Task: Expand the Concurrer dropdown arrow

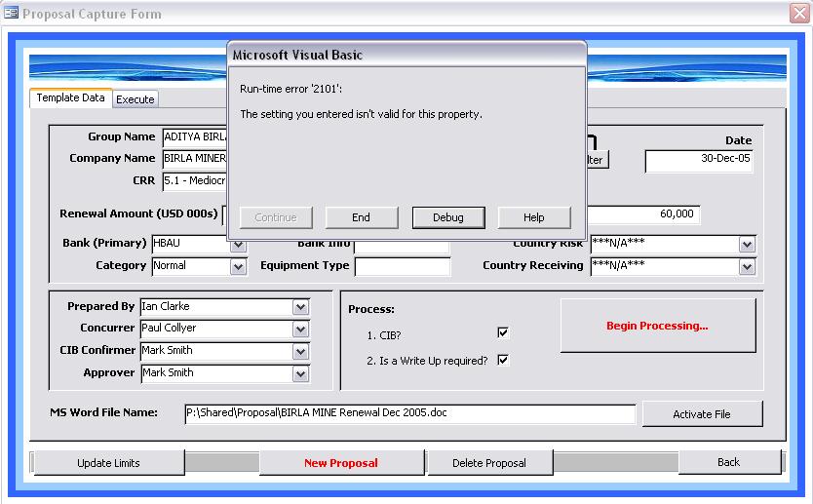Action: click(300, 329)
